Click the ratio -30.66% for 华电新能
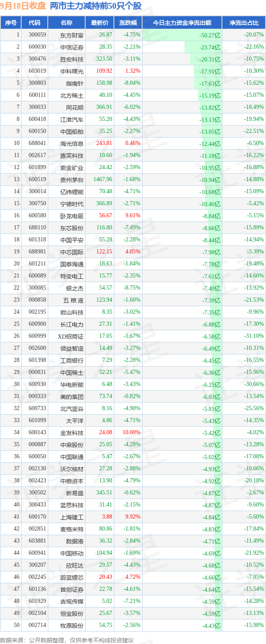Screen dimensions: 266x644 [254, 384]
